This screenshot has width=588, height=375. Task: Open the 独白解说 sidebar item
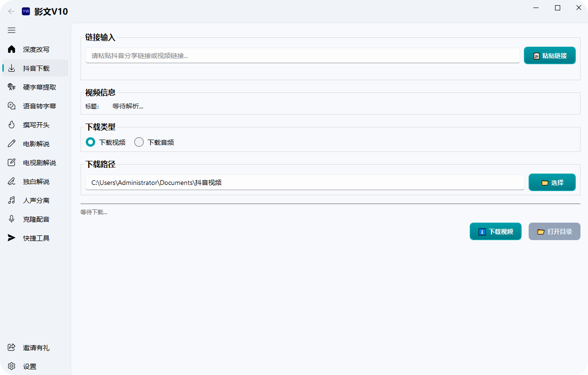(x=35, y=182)
